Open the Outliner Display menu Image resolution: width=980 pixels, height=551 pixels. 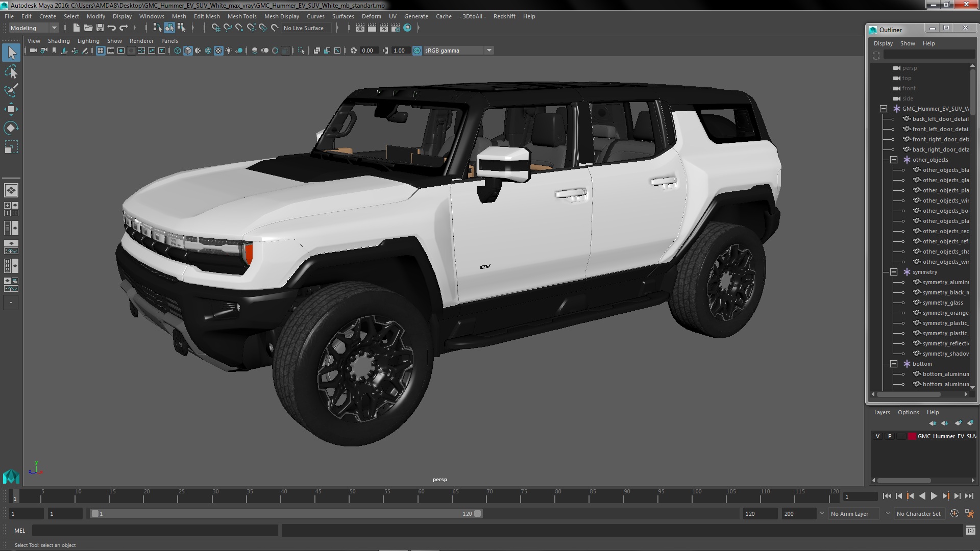pyautogui.click(x=883, y=43)
